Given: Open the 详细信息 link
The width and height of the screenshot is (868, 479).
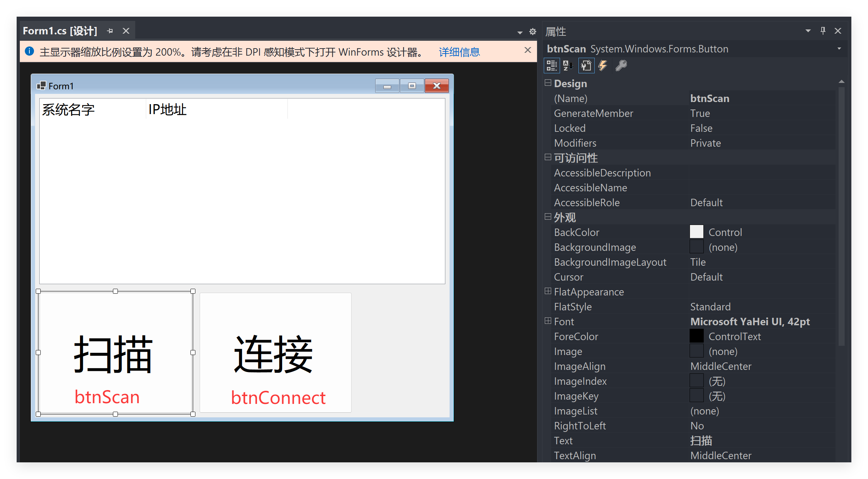Looking at the screenshot, I should click(x=459, y=52).
